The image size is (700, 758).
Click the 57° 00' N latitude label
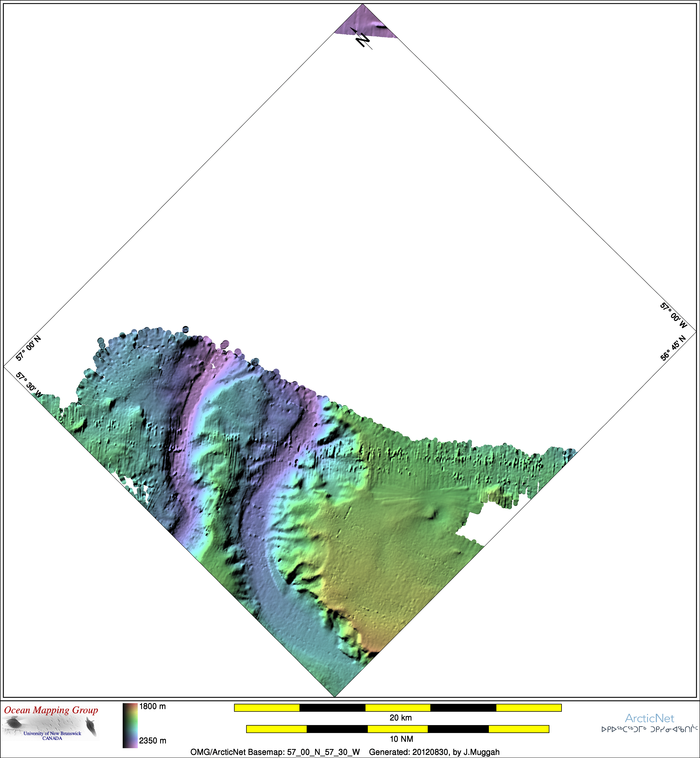pyautogui.click(x=28, y=348)
